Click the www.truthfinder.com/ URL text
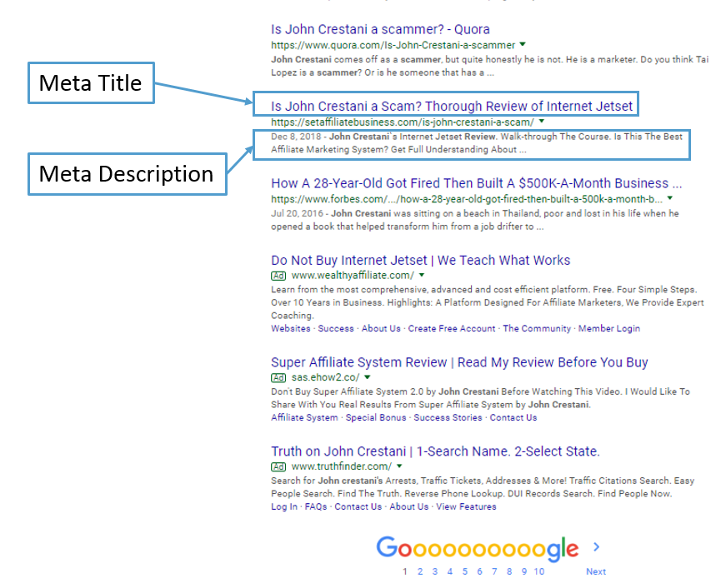The width and height of the screenshot is (726, 588). [x=342, y=466]
